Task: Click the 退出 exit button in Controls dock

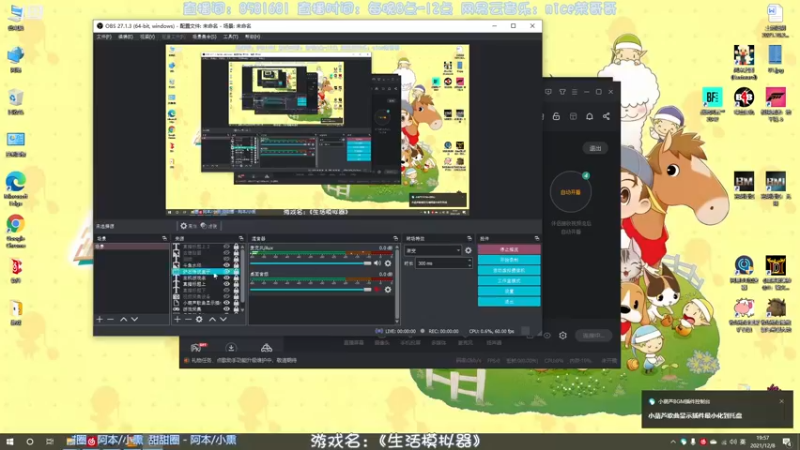Action: [x=509, y=302]
